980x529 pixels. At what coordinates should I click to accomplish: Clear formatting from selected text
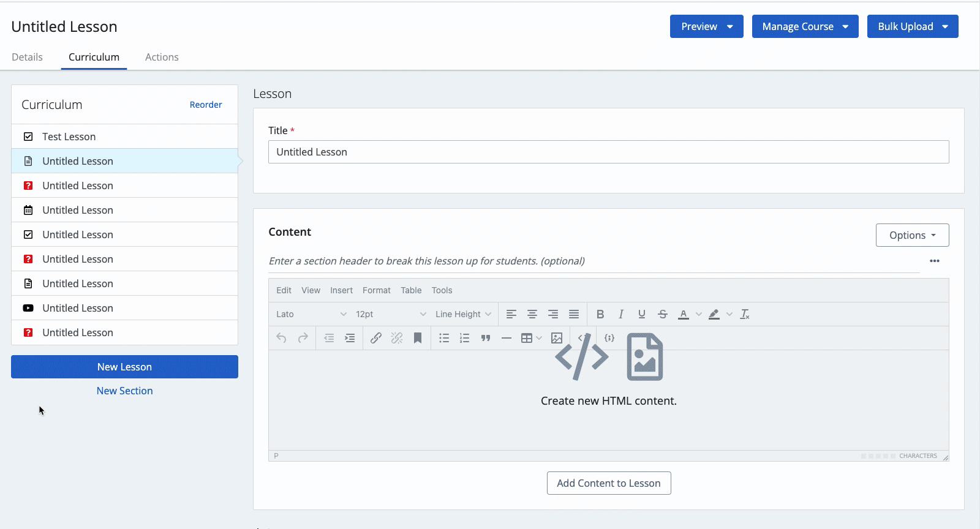point(745,314)
